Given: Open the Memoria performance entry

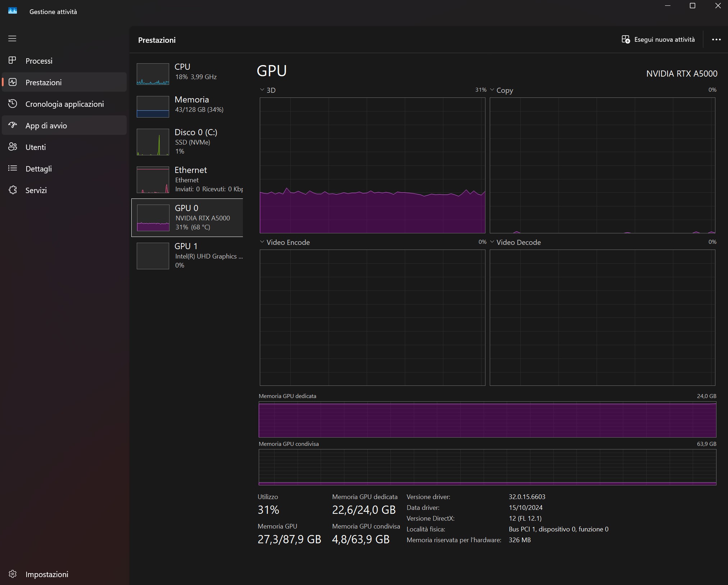Looking at the screenshot, I should (189, 106).
